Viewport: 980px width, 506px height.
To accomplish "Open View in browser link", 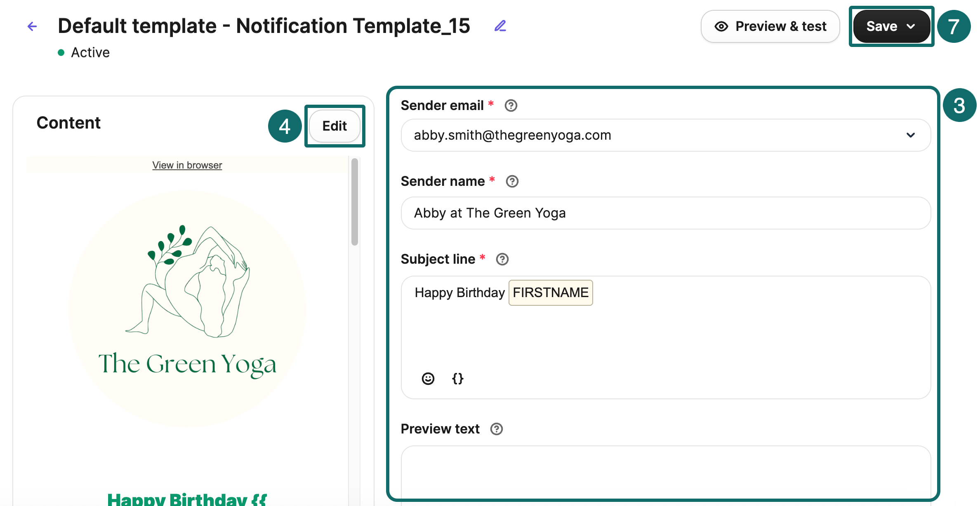I will coord(187,165).
